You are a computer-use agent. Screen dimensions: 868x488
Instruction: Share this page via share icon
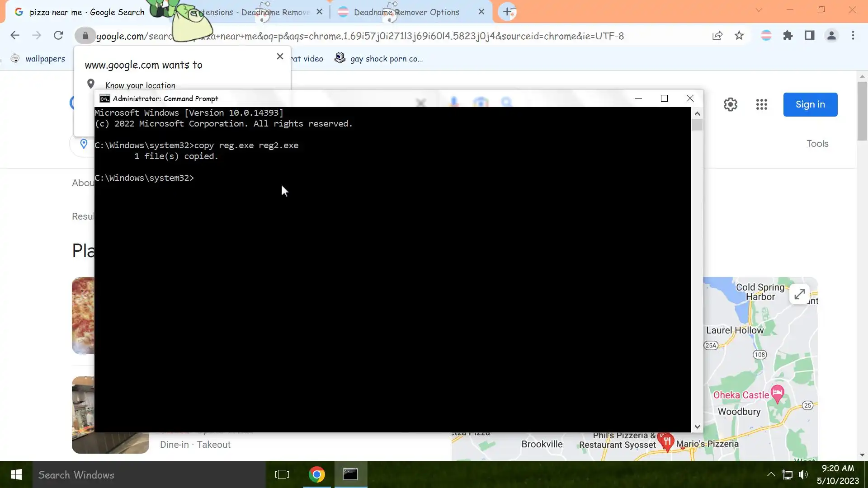tap(717, 35)
